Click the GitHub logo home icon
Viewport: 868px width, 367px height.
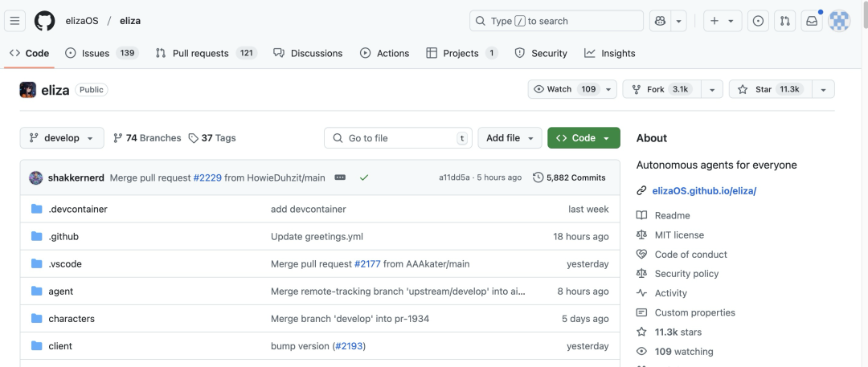point(45,21)
